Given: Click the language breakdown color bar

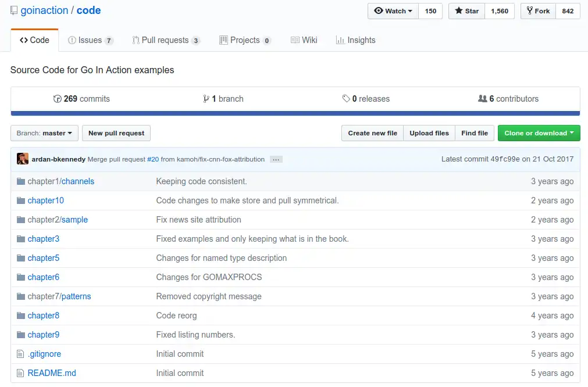Looking at the screenshot, I should point(295,113).
